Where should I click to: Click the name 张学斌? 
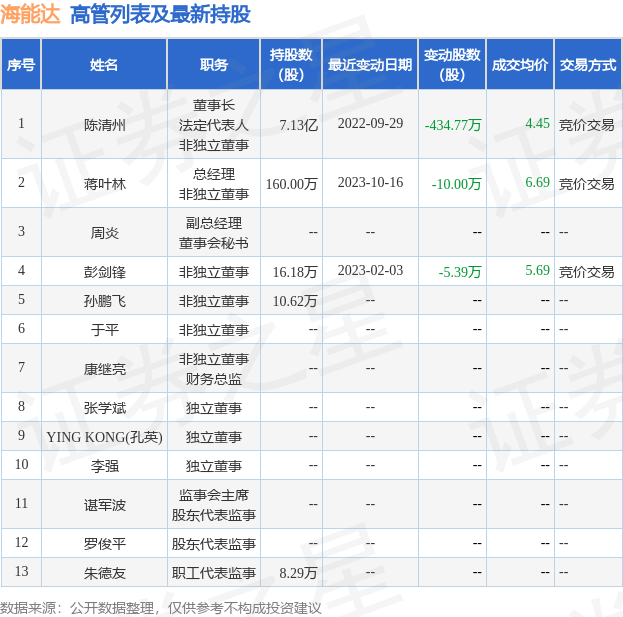pyautogui.click(x=105, y=408)
